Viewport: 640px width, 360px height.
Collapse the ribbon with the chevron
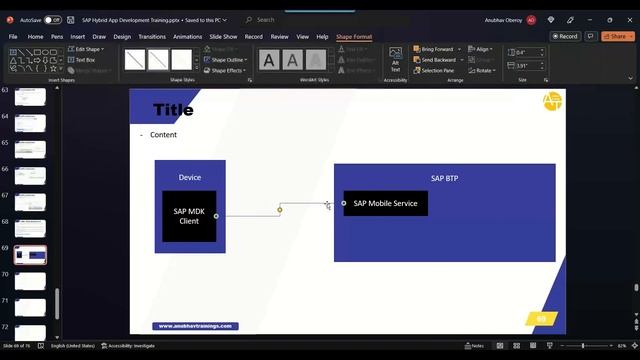631,78
